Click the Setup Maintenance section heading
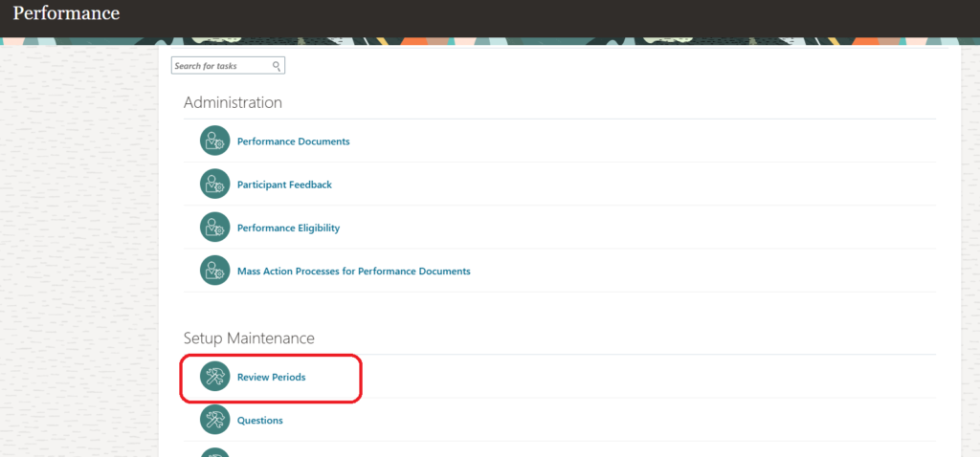 click(249, 338)
